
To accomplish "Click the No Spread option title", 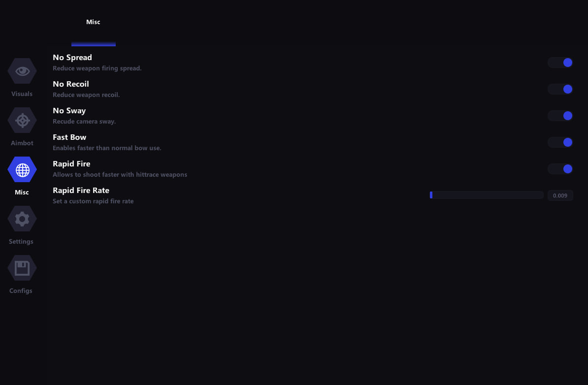I will point(72,58).
